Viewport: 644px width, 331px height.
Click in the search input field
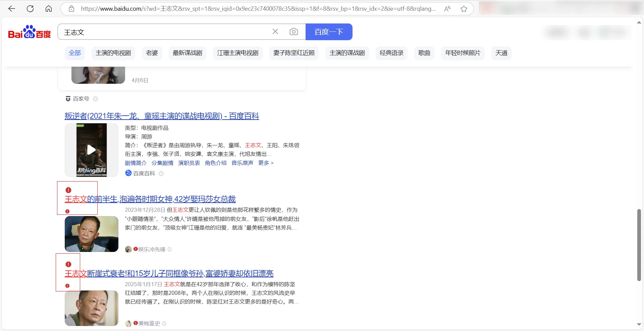[164, 32]
